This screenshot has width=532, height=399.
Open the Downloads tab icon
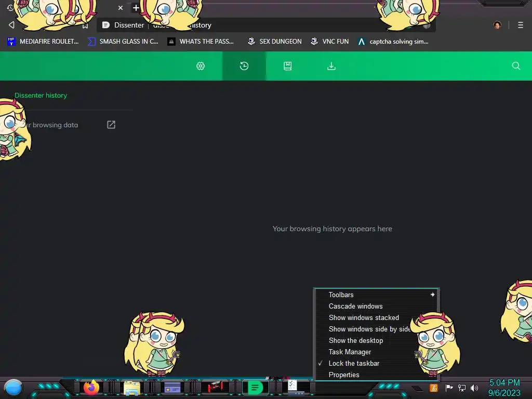pos(331,66)
